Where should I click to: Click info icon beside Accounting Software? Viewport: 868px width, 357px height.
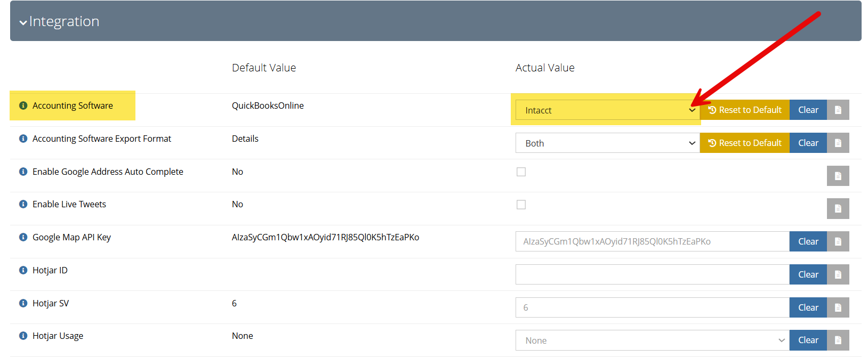23,106
